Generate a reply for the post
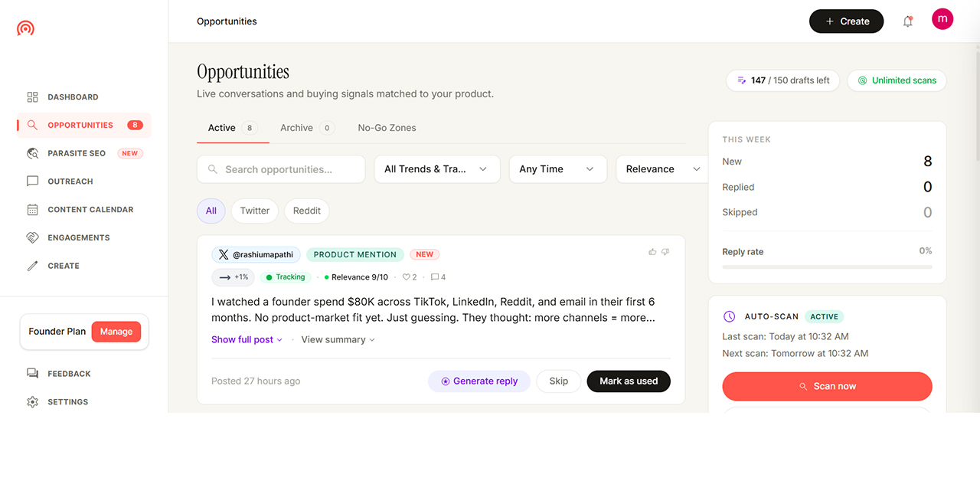This screenshot has height=481, width=980. pos(479,381)
